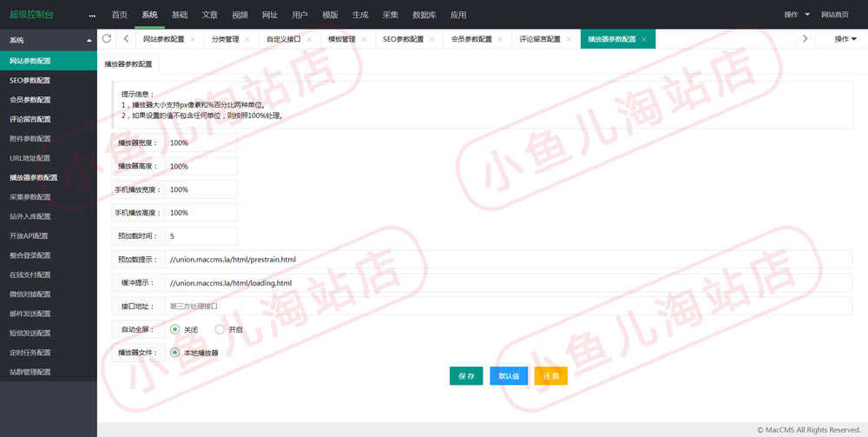The height and width of the screenshot is (437, 868).
Task: Open 评论留言配置 in the sidebar
Action: [48, 119]
